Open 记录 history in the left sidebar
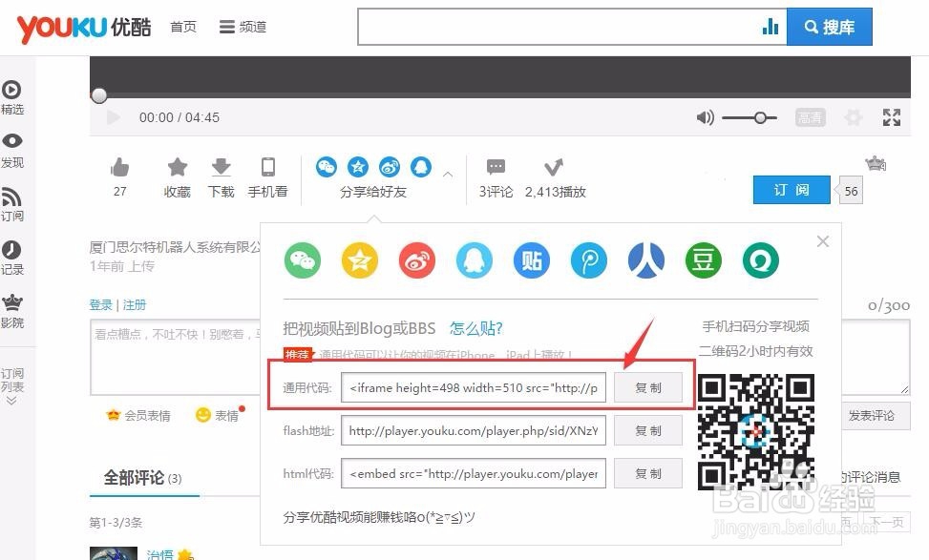The height and width of the screenshot is (560, 929). click(x=11, y=259)
